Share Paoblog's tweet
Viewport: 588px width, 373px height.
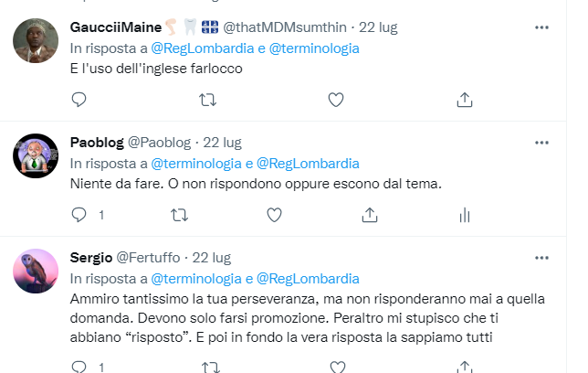coord(370,215)
